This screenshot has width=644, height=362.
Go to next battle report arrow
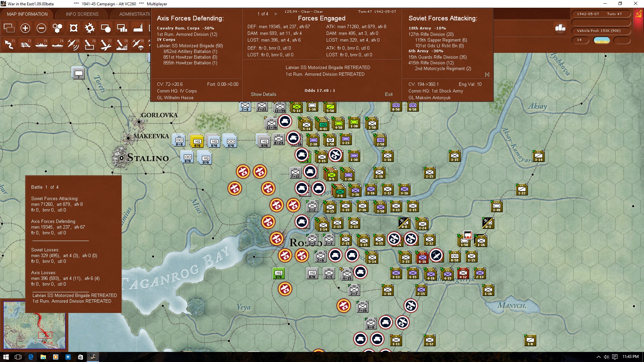pos(276,14)
